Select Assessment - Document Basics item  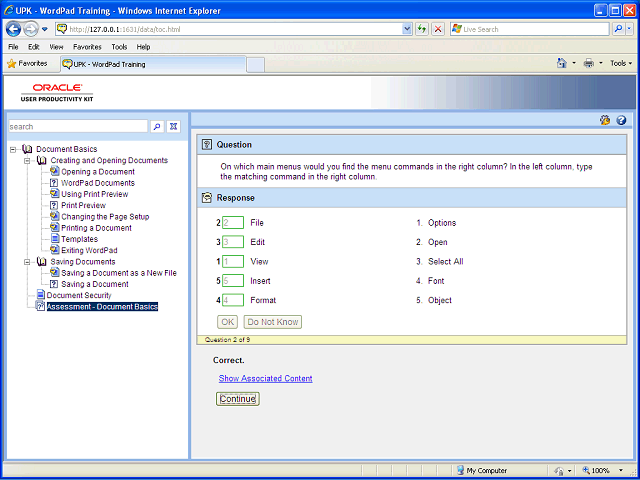[x=102, y=307]
